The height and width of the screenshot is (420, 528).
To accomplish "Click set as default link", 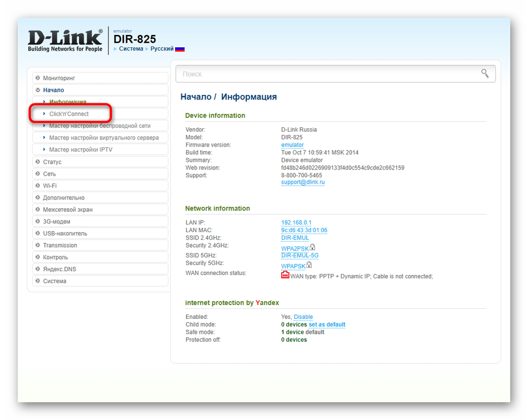I will (327, 324).
